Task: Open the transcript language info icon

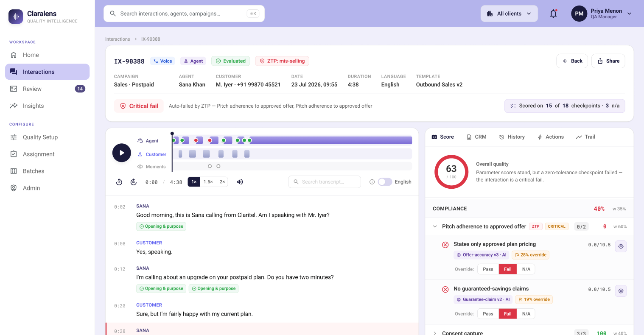Action: click(372, 182)
